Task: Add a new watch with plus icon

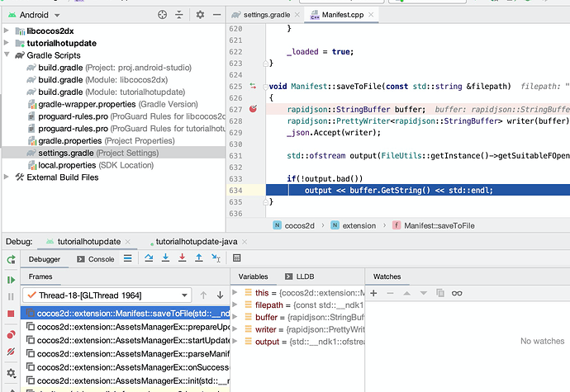Action: click(x=373, y=294)
